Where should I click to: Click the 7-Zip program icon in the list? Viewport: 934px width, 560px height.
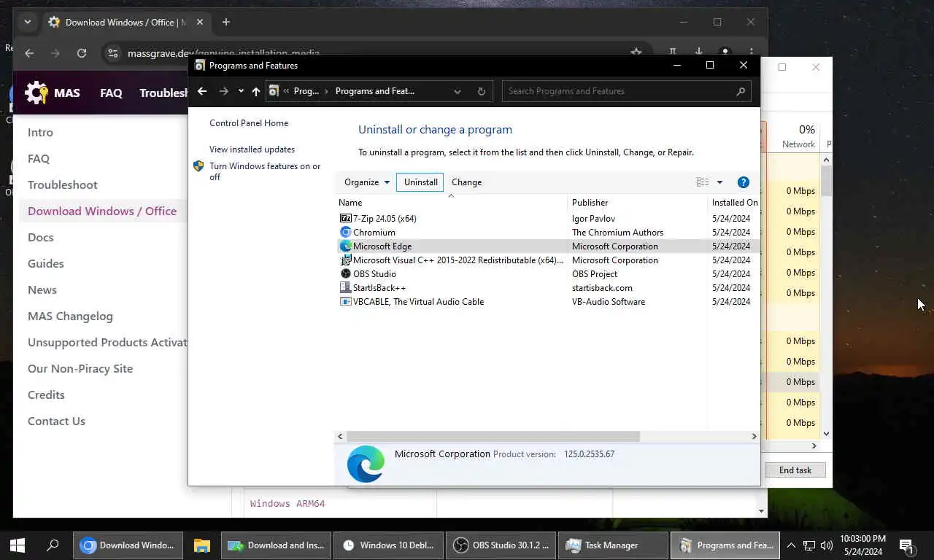point(346,218)
